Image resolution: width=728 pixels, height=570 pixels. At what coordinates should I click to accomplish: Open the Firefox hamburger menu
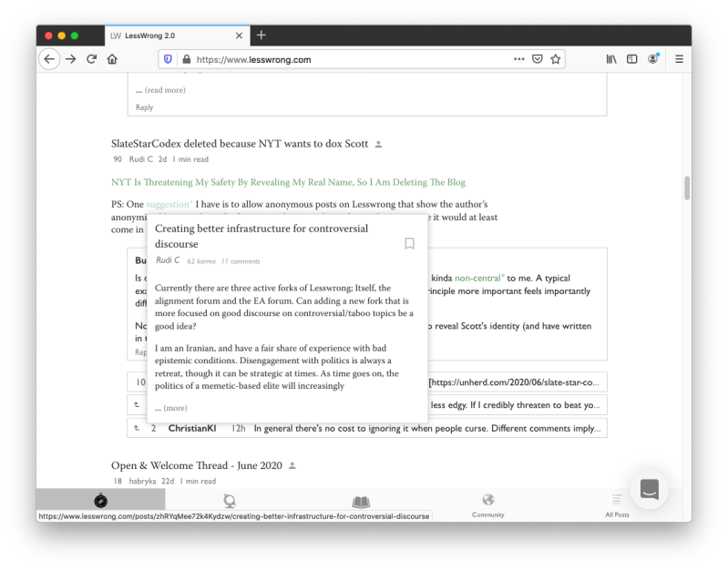pos(679,59)
